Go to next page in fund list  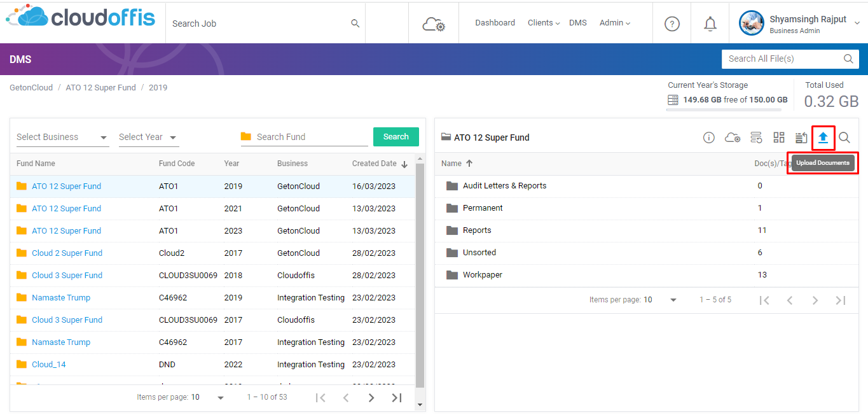[x=371, y=398]
